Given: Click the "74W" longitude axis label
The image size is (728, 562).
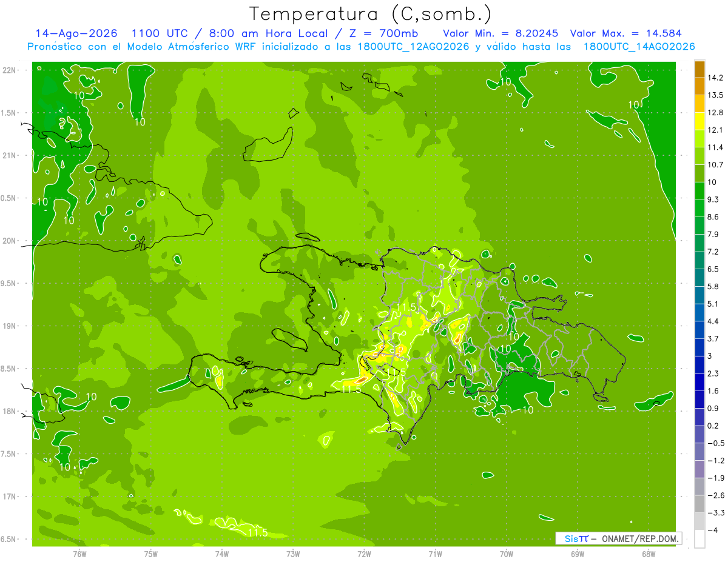Looking at the screenshot, I should tap(222, 554).
